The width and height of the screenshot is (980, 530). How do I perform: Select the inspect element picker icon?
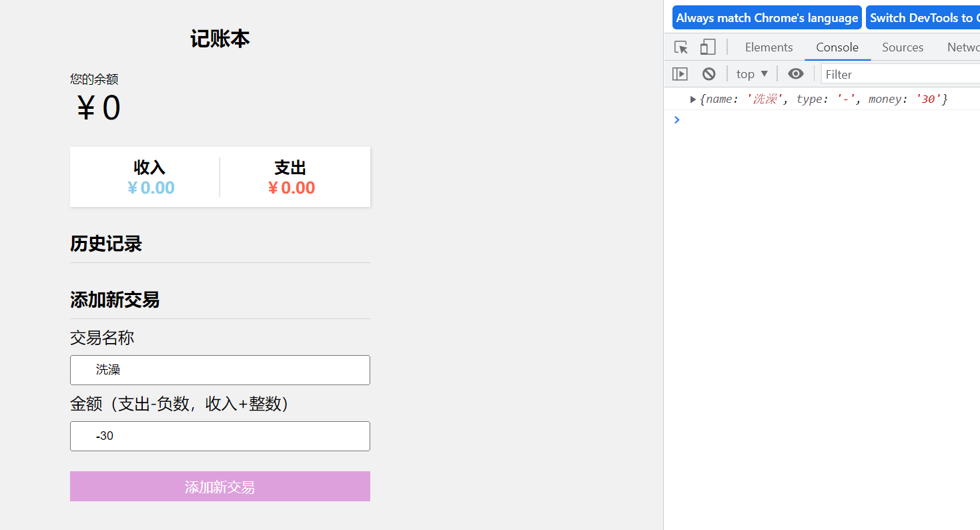point(680,47)
